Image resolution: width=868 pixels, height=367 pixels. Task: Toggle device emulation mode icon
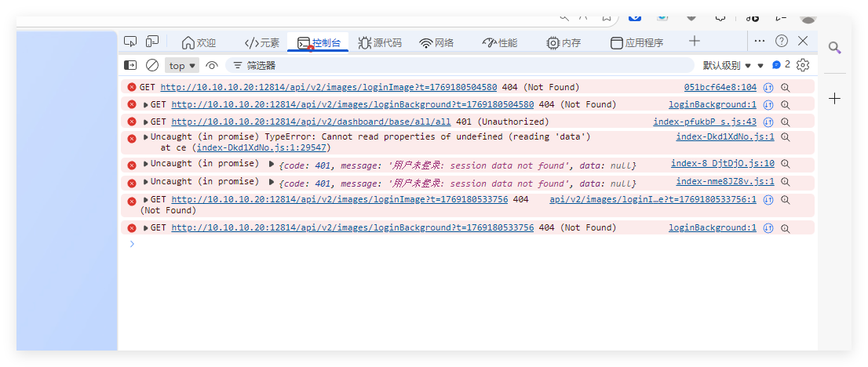[x=152, y=42]
